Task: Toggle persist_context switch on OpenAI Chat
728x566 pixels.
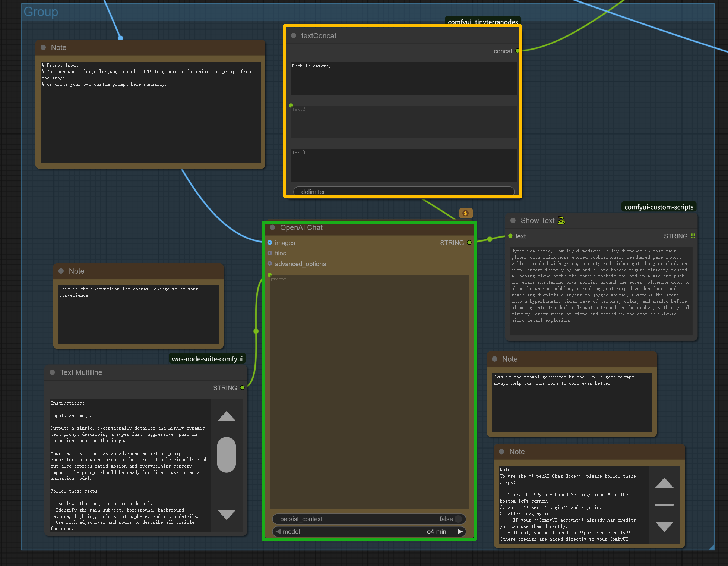Action: coord(458,519)
